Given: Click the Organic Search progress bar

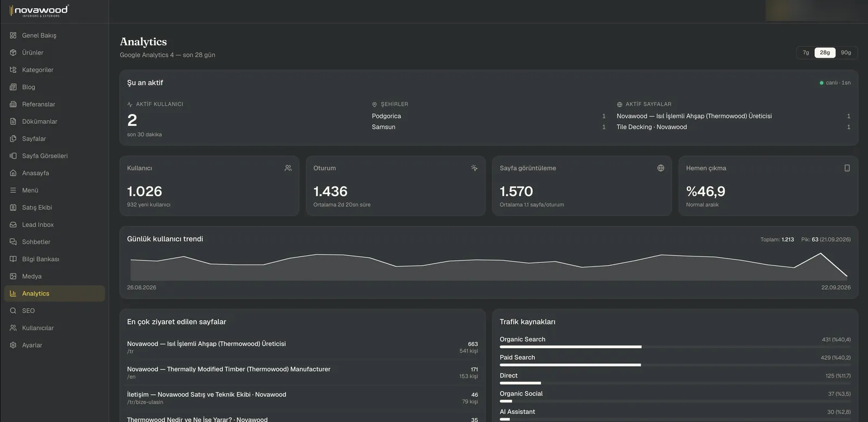Looking at the screenshot, I should 675,347.
